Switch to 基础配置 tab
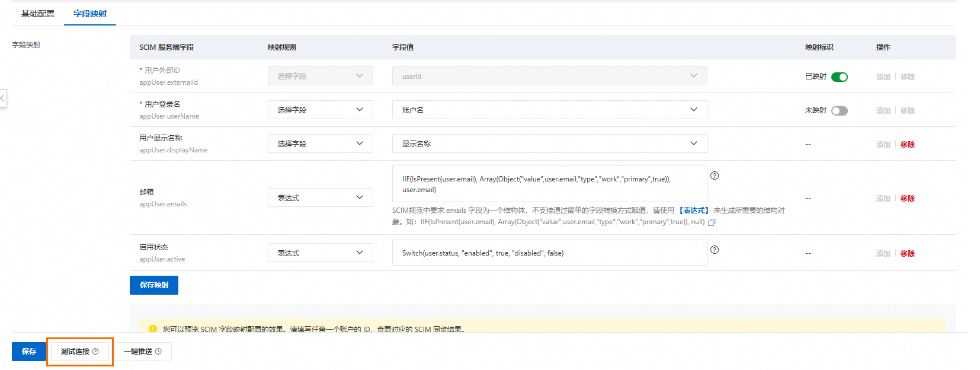This screenshot has width=980, height=370. pos(38,14)
